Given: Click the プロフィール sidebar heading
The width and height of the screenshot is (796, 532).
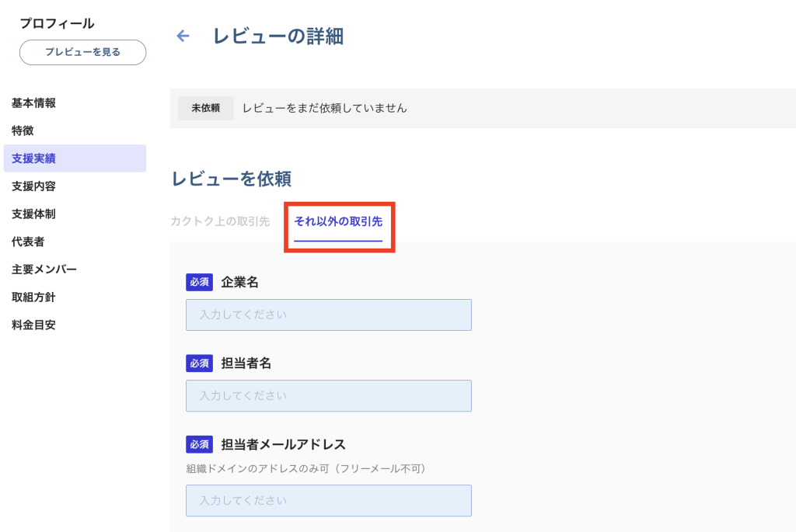Looking at the screenshot, I should (x=57, y=23).
